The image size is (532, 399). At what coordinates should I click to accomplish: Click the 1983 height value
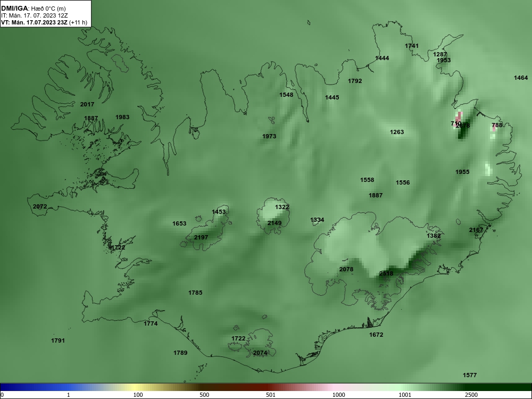[x=122, y=117]
